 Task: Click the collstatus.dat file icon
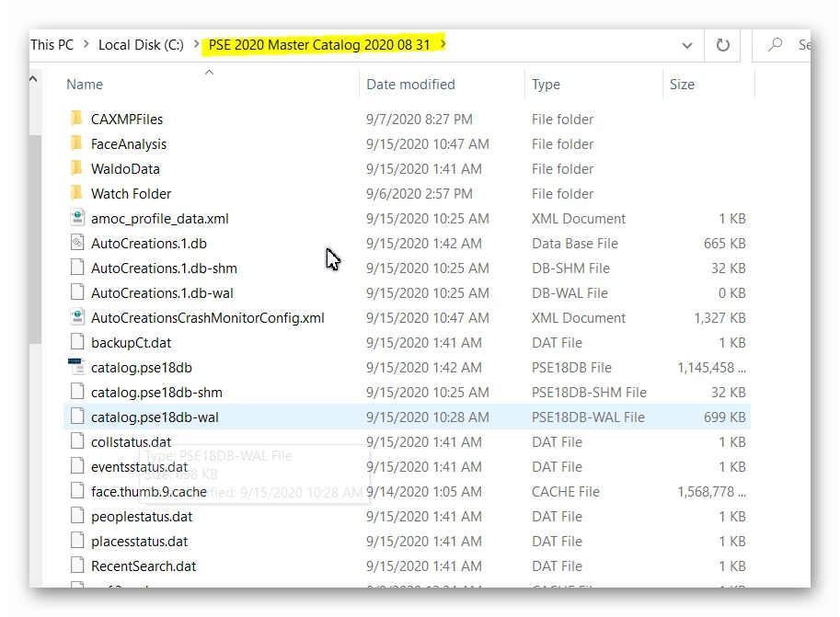point(77,440)
